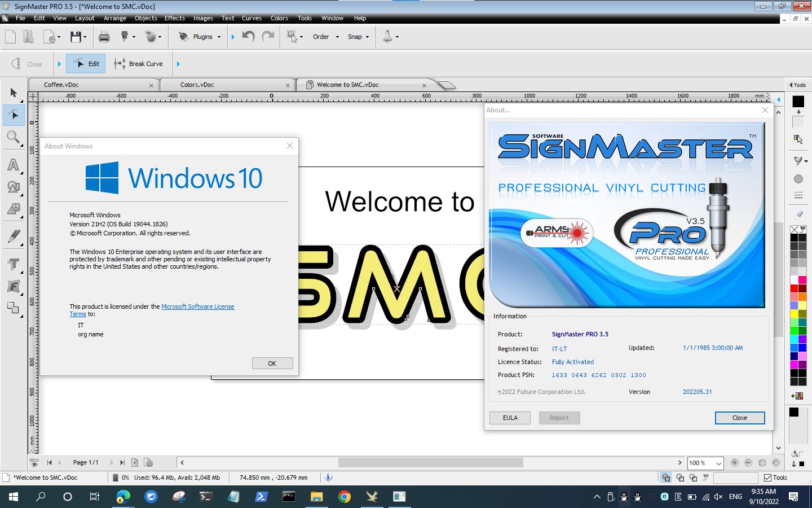
Task: Toggle the Tools checkbox in status bar
Action: [767, 478]
